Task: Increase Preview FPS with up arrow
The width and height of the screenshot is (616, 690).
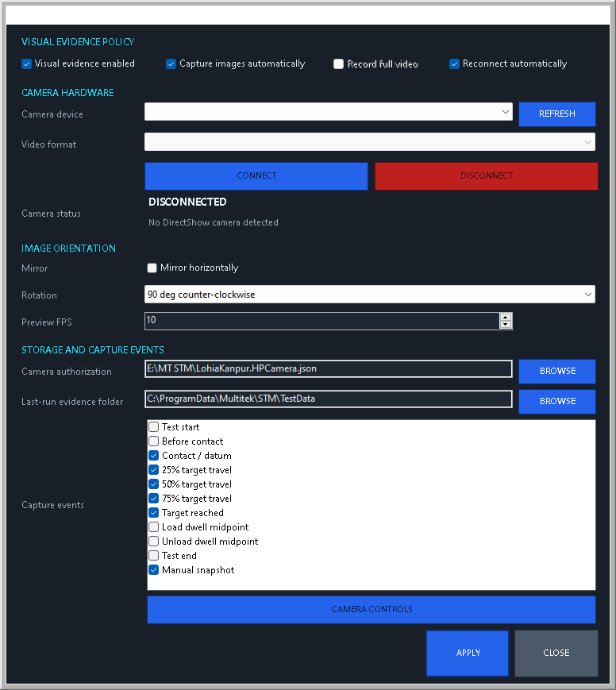Action: pos(506,318)
